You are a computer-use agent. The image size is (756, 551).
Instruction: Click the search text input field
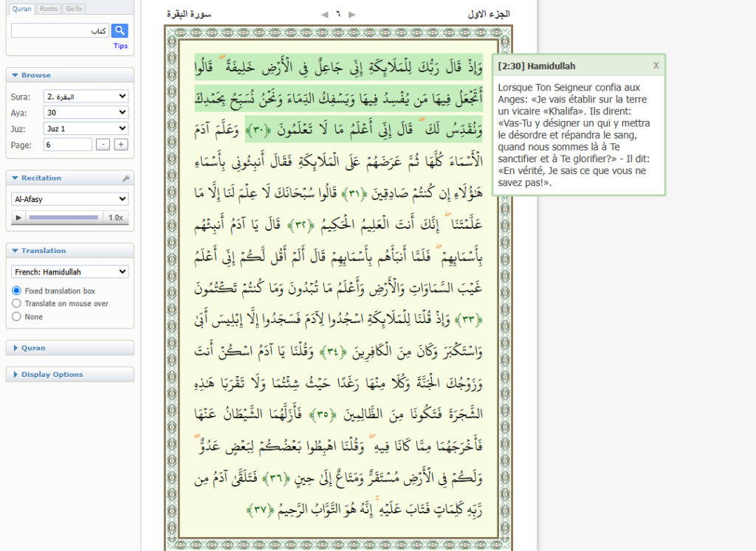pos(60,30)
